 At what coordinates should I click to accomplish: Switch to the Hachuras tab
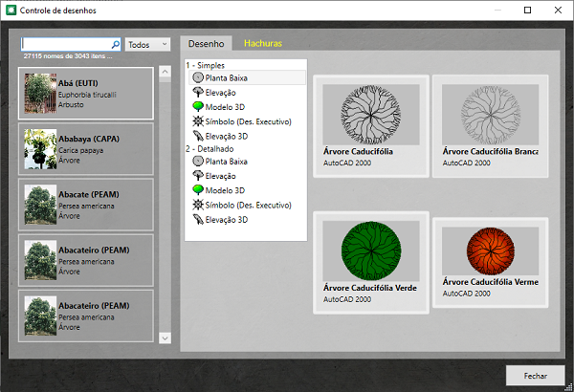(x=262, y=44)
